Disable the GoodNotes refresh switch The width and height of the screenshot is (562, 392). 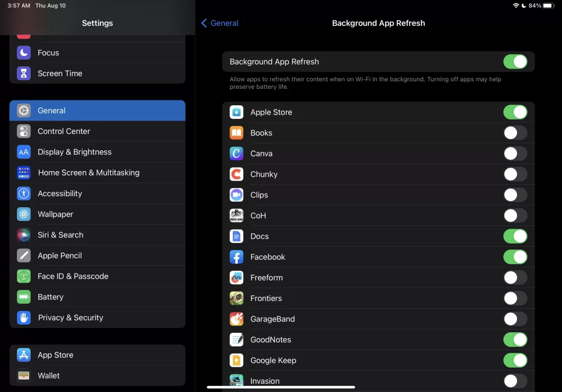[x=515, y=340]
